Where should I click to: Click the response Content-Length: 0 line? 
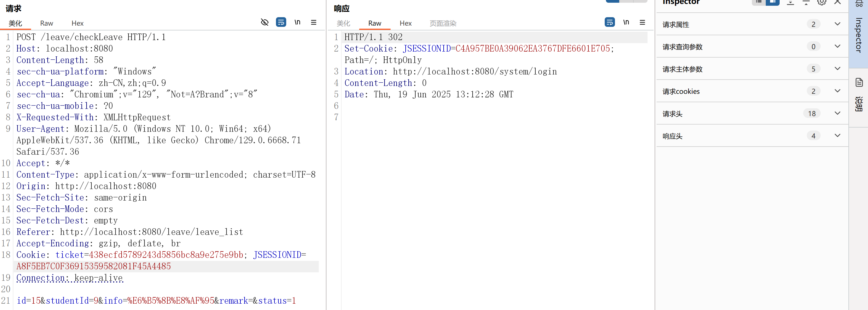point(385,83)
